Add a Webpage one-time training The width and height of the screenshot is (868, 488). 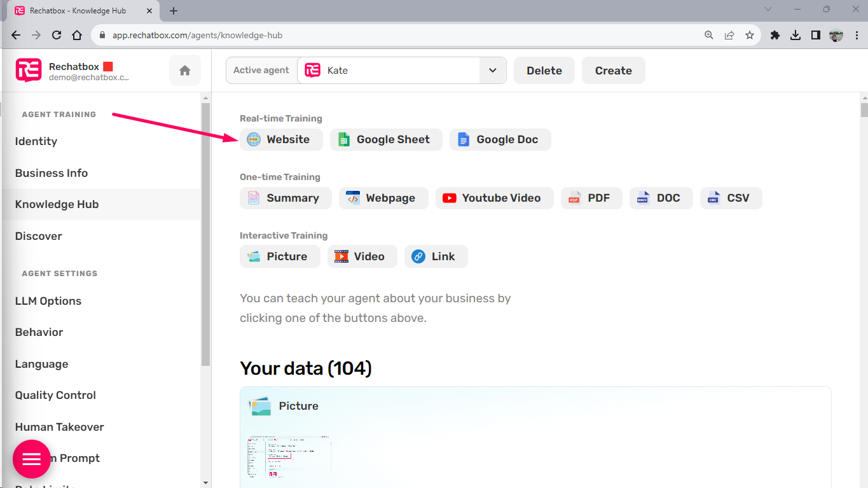pos(383,198)
